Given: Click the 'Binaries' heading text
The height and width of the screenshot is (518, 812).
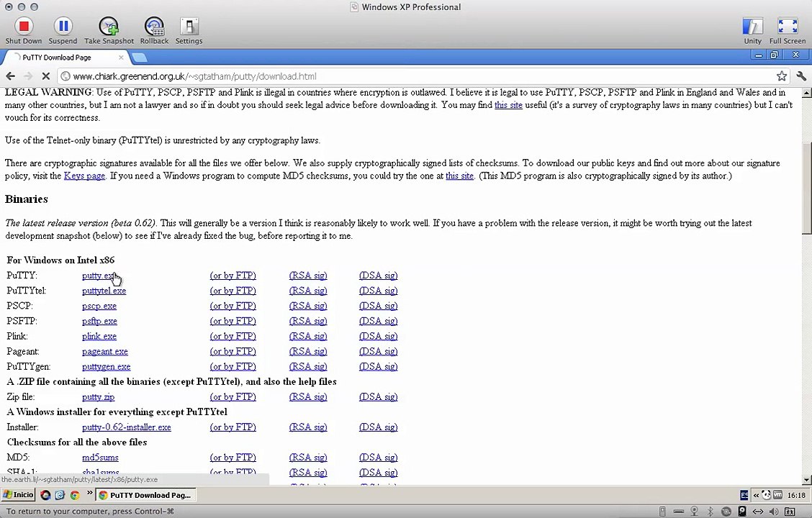Looking at the screenshot, I should 27,199.
